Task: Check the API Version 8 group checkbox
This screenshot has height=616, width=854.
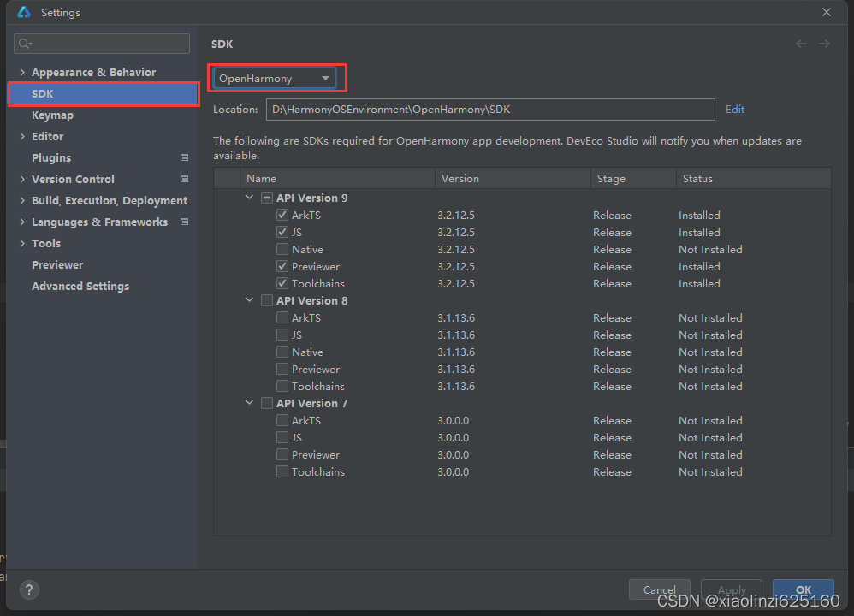Action: 267,300
